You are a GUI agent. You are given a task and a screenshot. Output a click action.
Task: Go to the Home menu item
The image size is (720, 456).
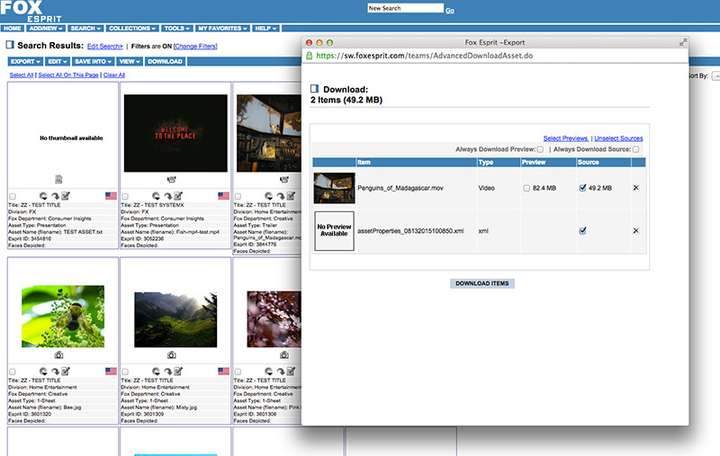[x=13, y=28]
